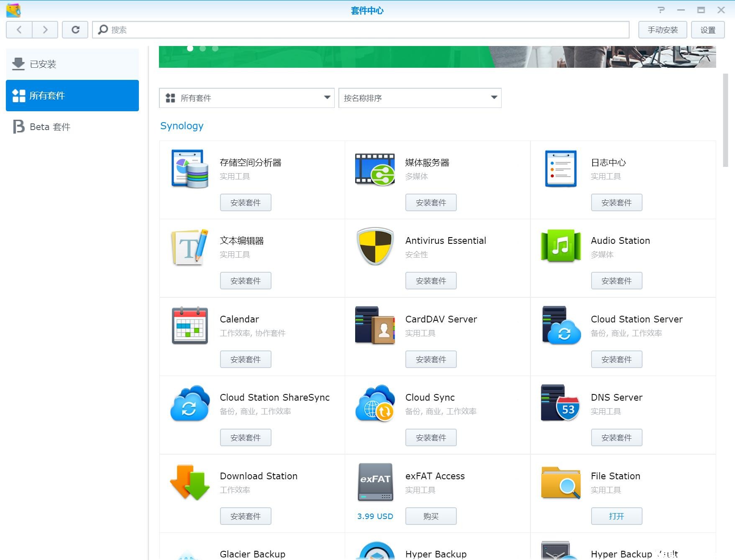Install Antivirus Essential package
Viewport: 735px width, 560px height.
(431, 281)
